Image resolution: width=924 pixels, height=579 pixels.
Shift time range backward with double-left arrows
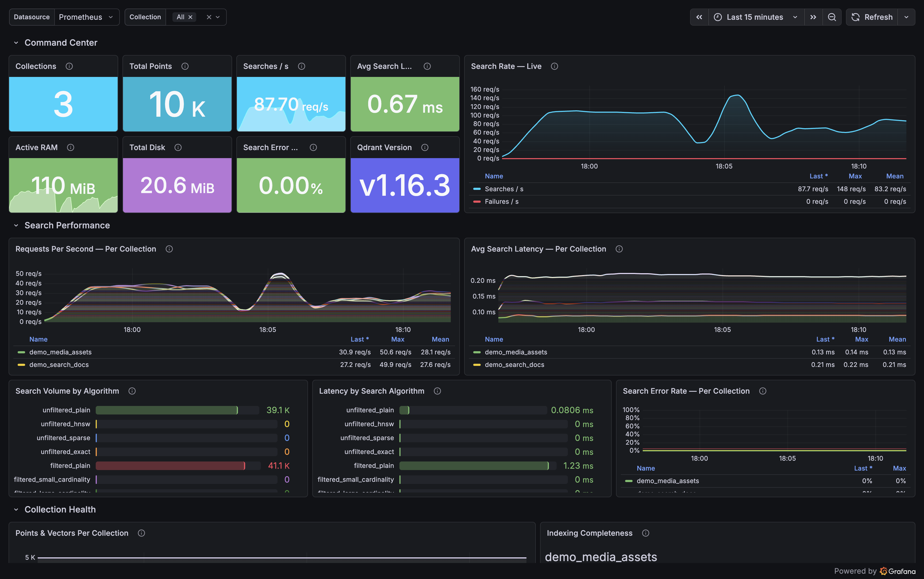[x=699, y=17]
